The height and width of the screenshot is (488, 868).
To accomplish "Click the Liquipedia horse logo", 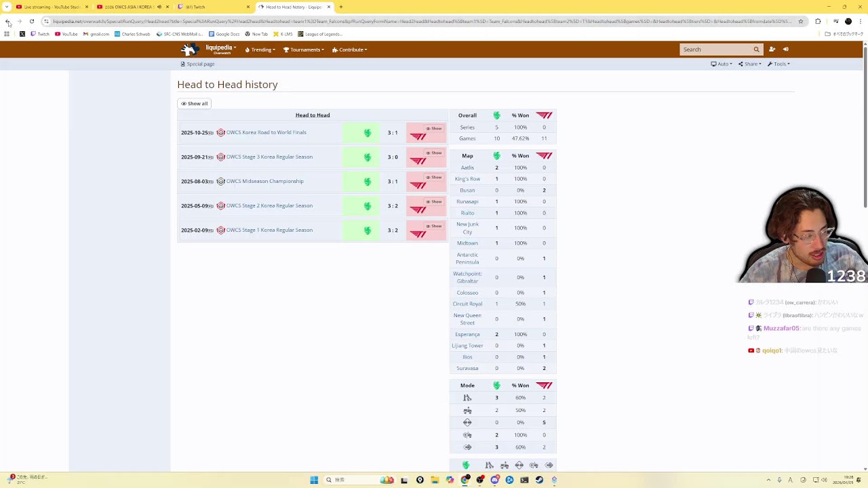I will (189, 49).
